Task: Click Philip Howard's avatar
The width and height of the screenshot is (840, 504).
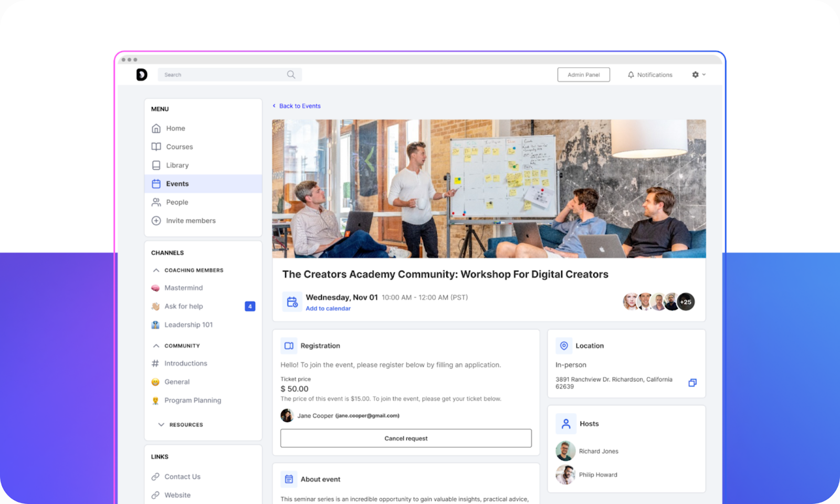Action: 565,475
